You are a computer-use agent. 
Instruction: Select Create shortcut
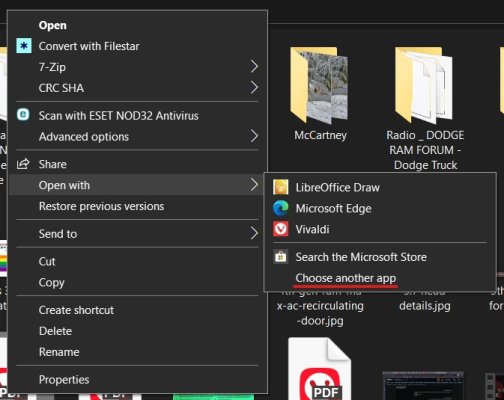click(x=137, y=310)
